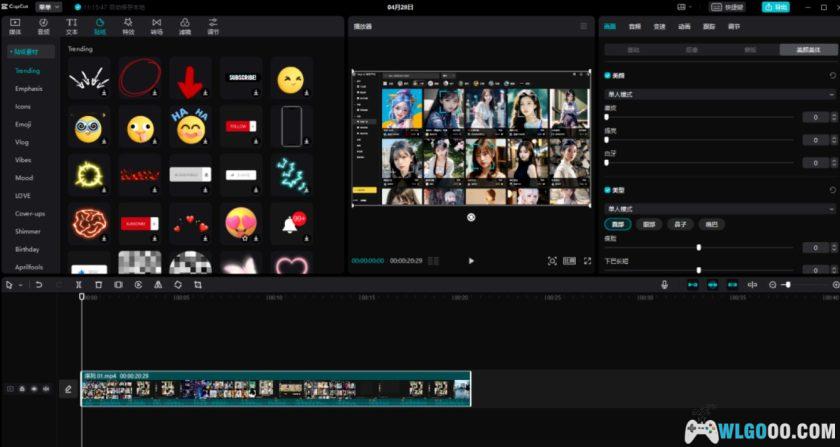Image resolution: width=840 pixels, height=447 pixels.
Task: Expand the second single-person mode dropdown
Action: click(719, 208)
